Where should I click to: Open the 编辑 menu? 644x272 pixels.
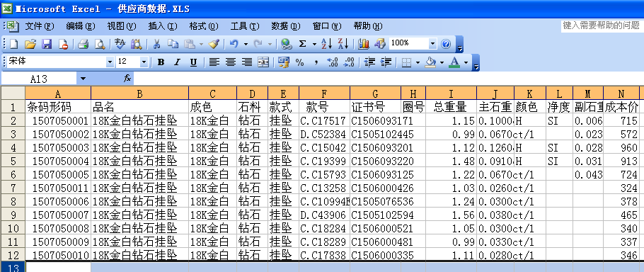pyautogui.click(x=81, y=26)
